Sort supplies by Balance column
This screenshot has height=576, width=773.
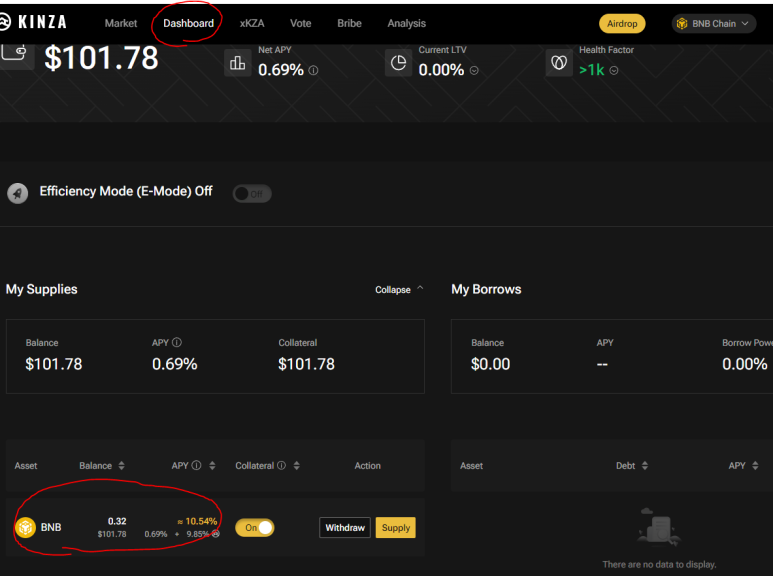(121, 466)
